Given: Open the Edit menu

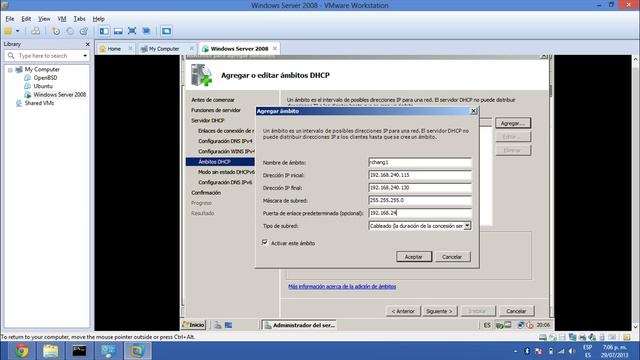Looking at the screenshot, I should point(26,19).
